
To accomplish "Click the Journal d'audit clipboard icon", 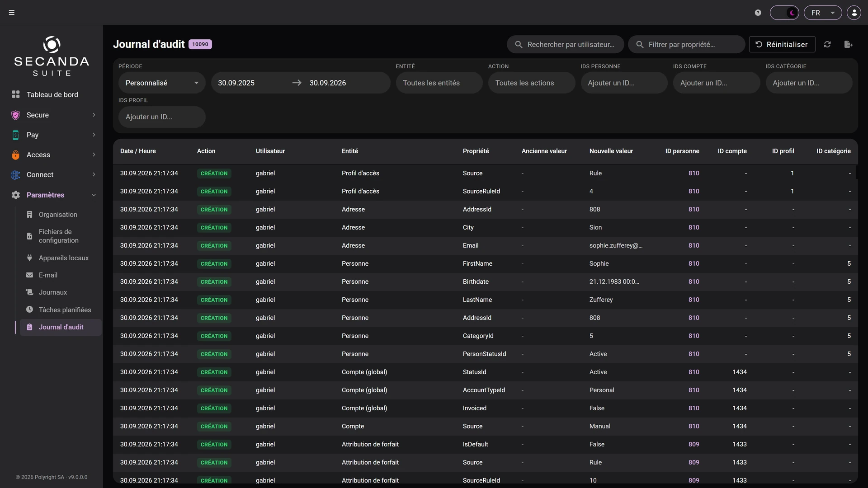I will [29, 327].
